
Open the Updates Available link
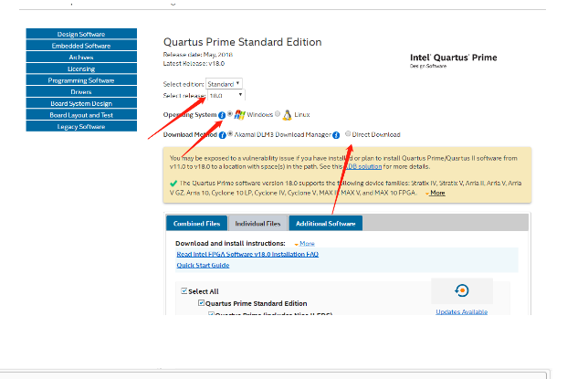462,311
